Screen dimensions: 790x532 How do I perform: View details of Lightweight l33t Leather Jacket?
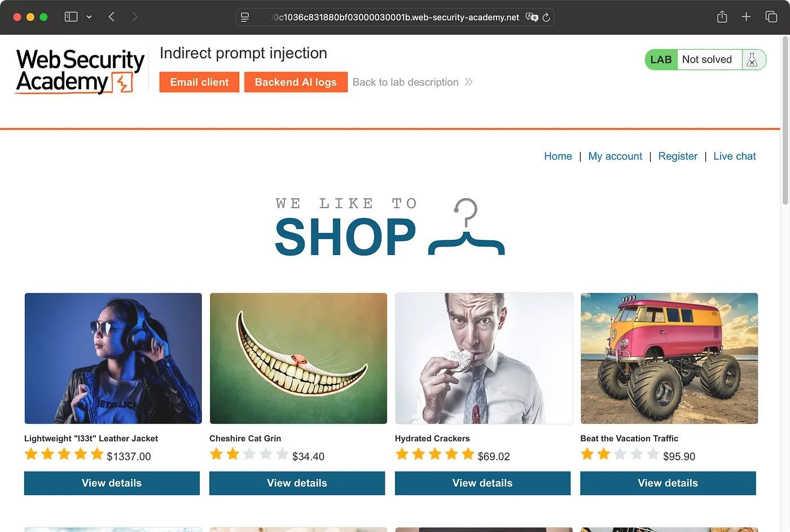pos(112,483)
